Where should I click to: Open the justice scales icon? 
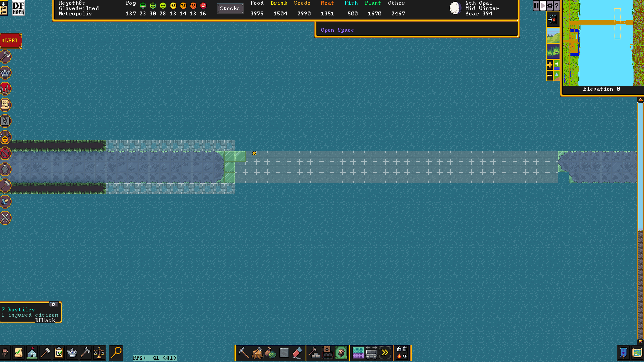[99, 353]
